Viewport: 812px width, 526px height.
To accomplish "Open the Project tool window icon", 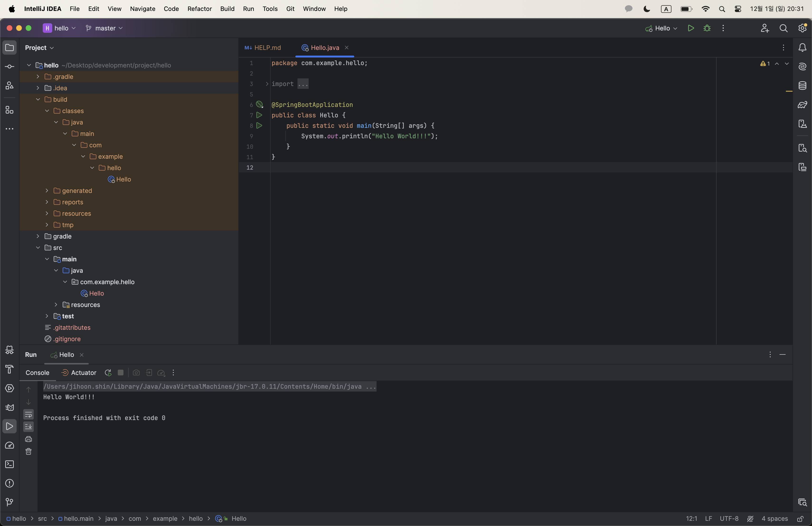I will 9,48.
